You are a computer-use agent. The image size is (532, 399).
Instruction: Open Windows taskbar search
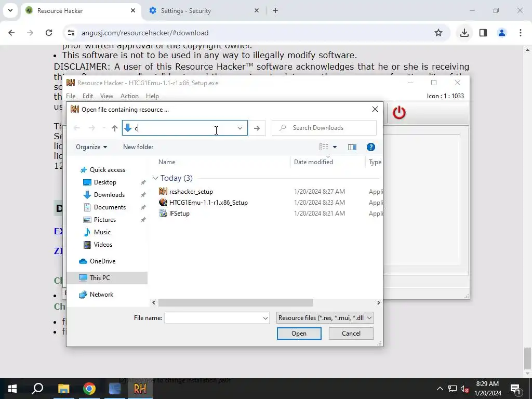pos(37,389)
